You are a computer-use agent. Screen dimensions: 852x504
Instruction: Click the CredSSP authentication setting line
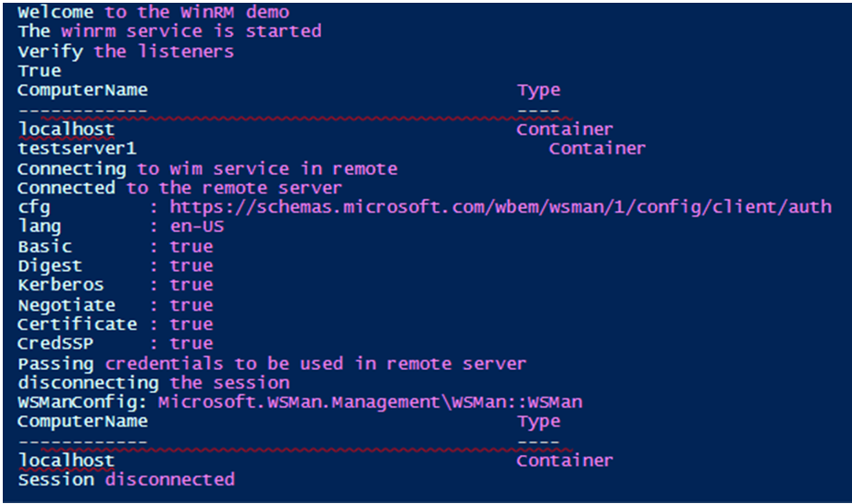(x=115, y=344)
